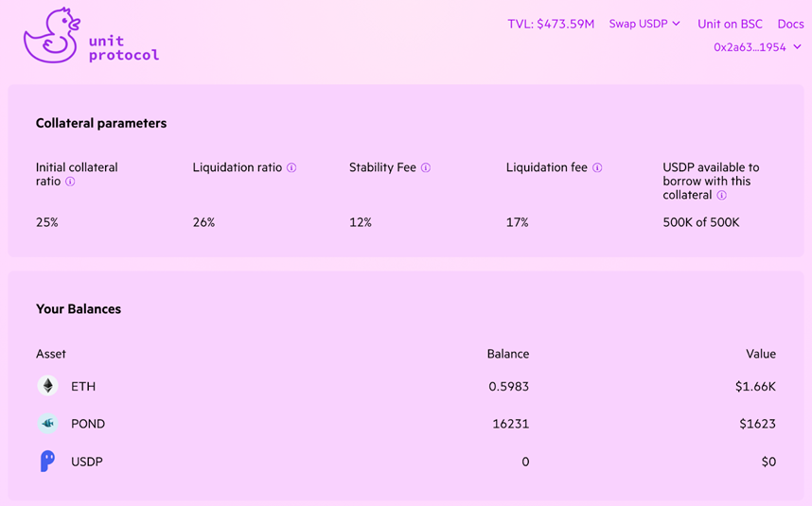Select the ETH asset name
812x506 pixels.
pos(83,387)
